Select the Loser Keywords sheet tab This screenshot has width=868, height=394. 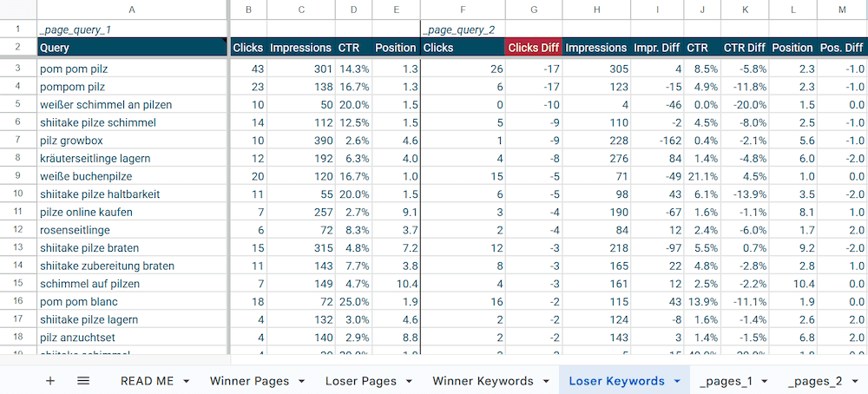(616, 381)
